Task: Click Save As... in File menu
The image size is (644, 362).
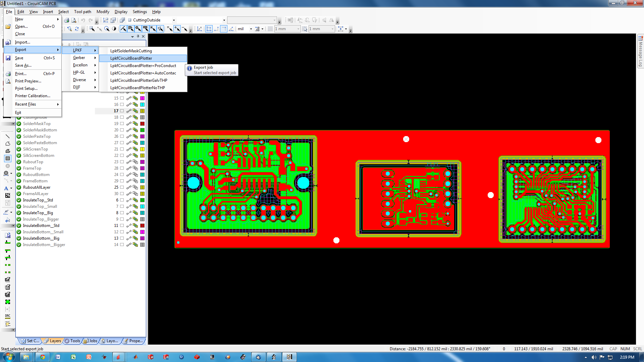Action: (33, 65)
